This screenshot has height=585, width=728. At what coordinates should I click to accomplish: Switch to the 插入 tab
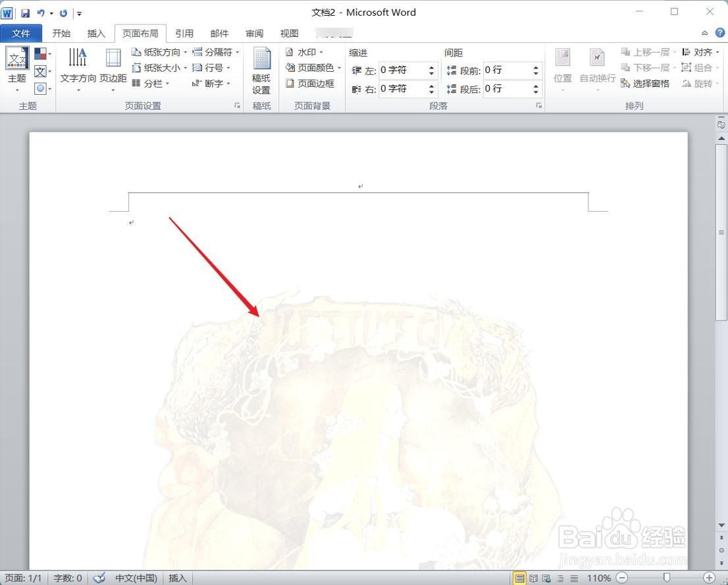[96, 34]
